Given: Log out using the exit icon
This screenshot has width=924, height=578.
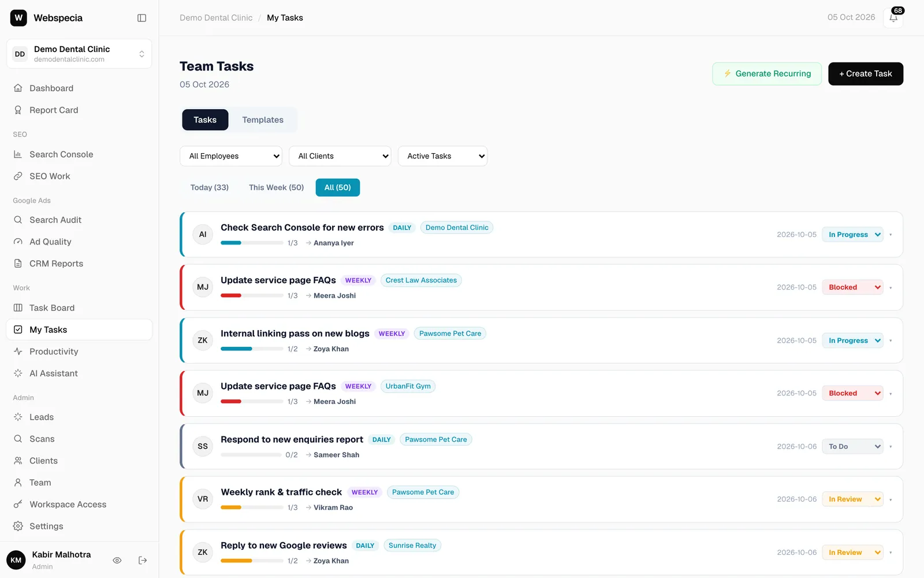Looking at the screenshot, I should point(143,560).
